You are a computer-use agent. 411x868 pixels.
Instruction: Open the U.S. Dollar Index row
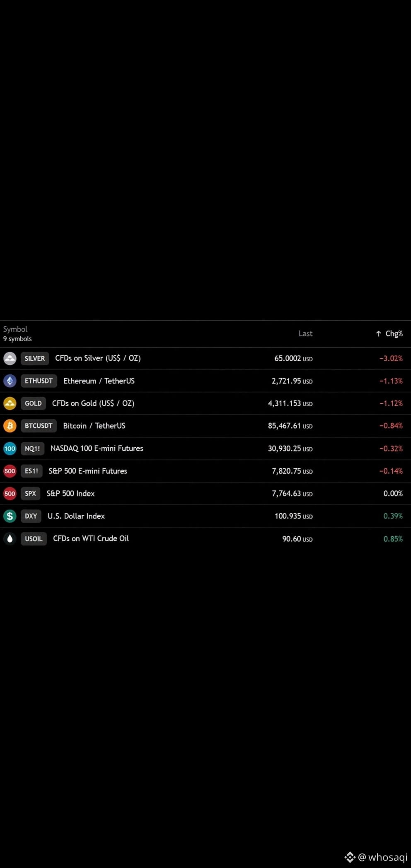(x=205, y=516)
